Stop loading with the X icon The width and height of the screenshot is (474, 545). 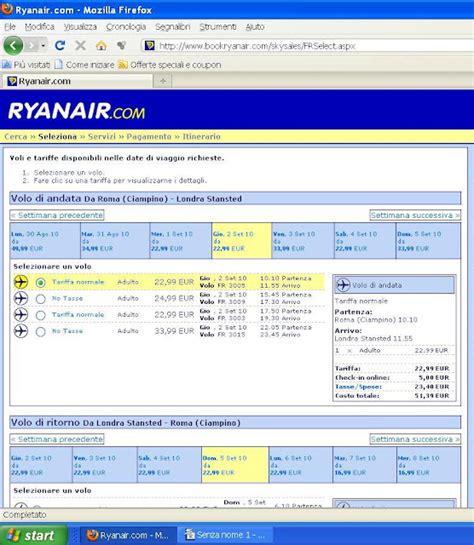(x=80, y=46)
